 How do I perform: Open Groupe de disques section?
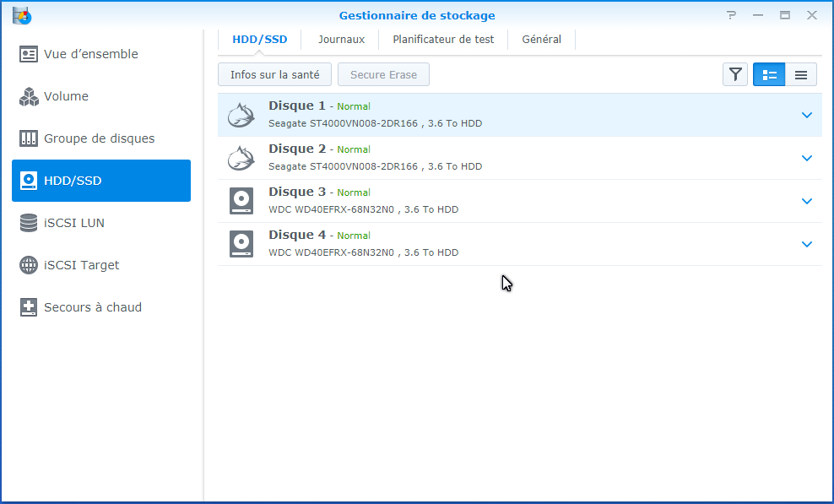click(x=101, y=138)
